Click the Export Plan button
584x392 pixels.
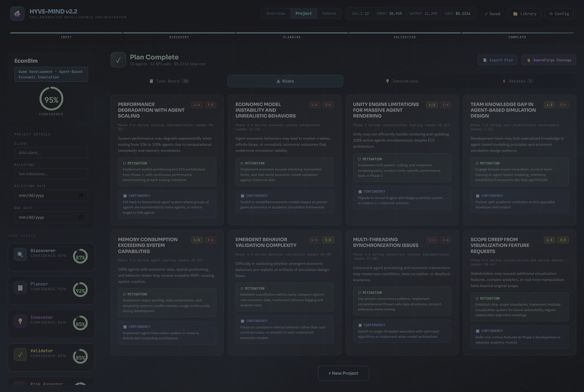click(497, 60)
